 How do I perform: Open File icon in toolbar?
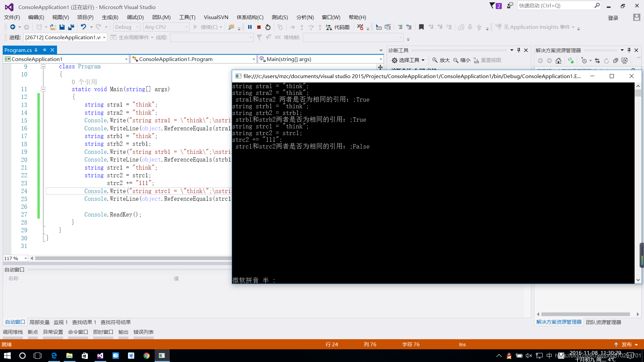pos(53,27)
